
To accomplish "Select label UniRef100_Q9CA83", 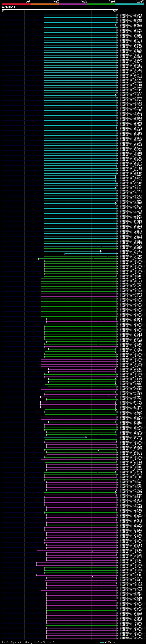I will point(131,158).
